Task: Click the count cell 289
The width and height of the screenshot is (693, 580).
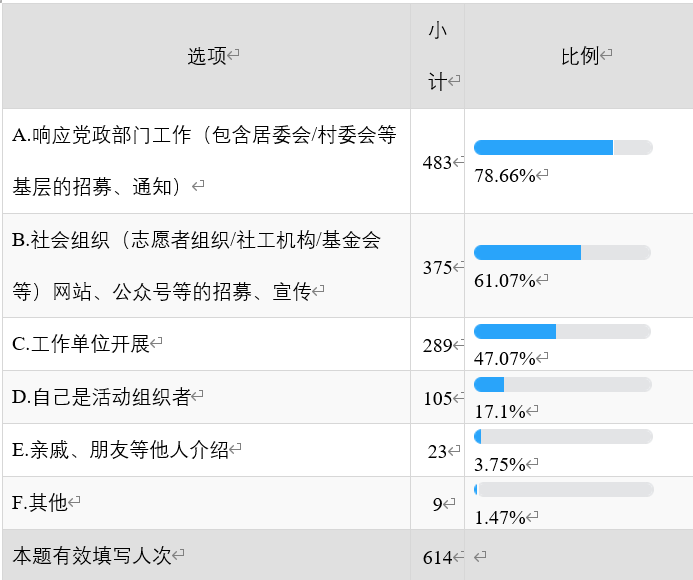Action: pos(438,345)
